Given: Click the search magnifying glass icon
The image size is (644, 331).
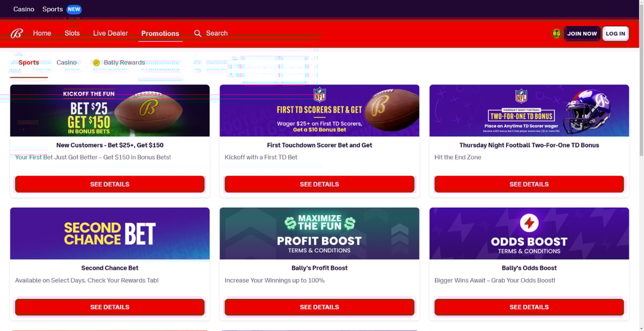Looking at the screenshot, I should [x=197, y=33].
